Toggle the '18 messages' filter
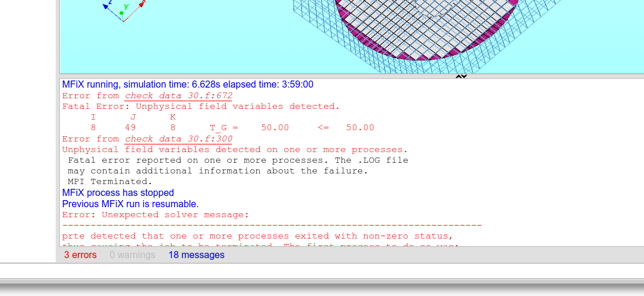This screenshot has height=296, width=644. click(197, 255)
